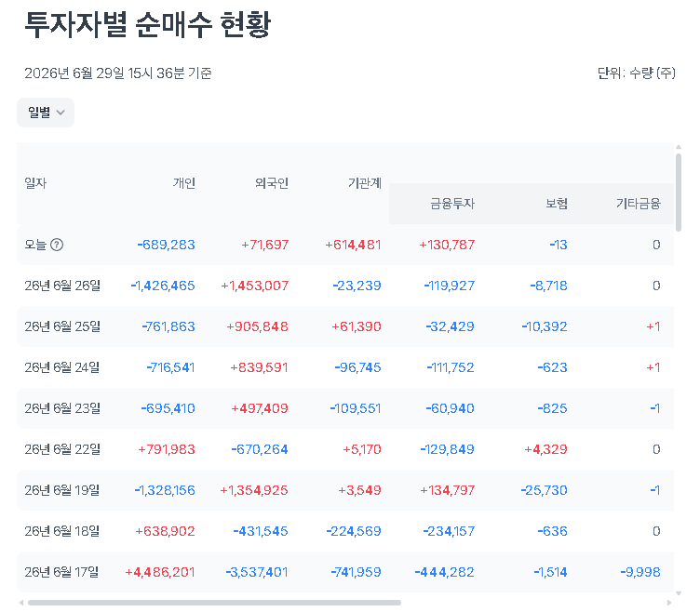Image resolution: width=700 pixels, height=612 pixels.
Task: Click the horizontal scrollbar right arrow
Action: coord(669,603)
